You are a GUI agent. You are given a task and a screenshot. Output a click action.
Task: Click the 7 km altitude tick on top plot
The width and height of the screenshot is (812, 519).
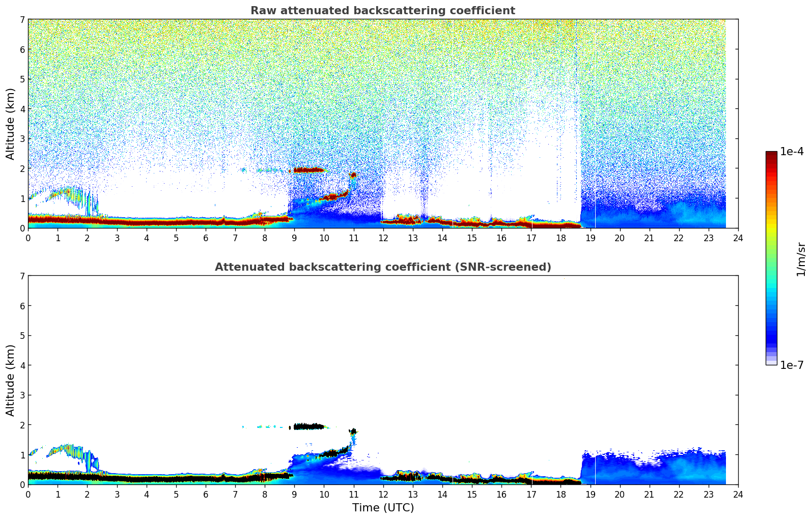tap(22, 19)
